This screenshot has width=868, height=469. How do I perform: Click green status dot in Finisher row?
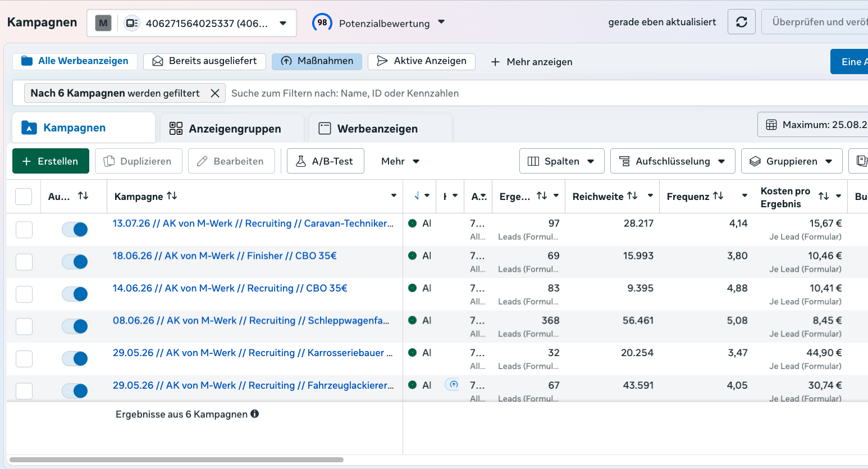point(413,256)
